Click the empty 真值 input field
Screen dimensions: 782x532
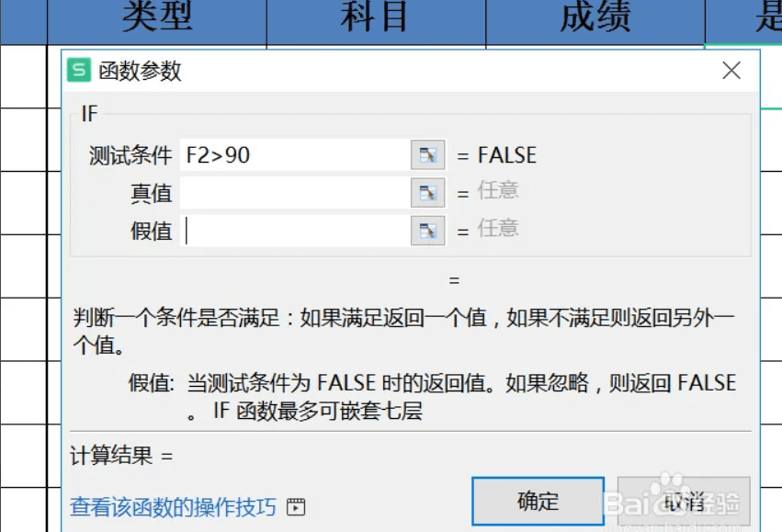coord(294,192)
